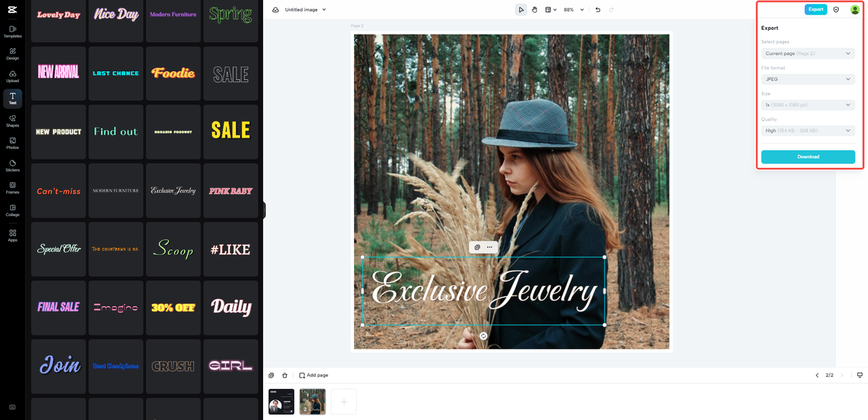Click the empty add-page plus thumbnail
This screenshot has height=420, width=868.
344,402
